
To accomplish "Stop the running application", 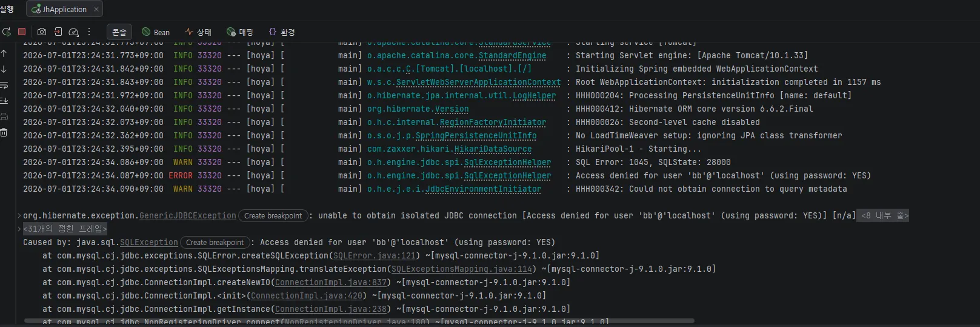I will (22, 32).
